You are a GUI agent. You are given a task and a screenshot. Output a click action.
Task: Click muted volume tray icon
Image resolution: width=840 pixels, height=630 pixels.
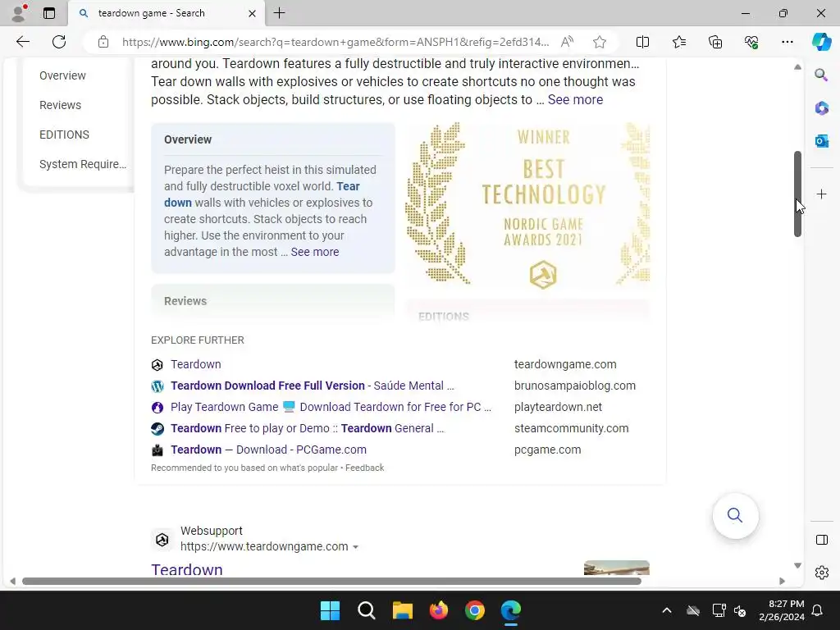[740, 610]
